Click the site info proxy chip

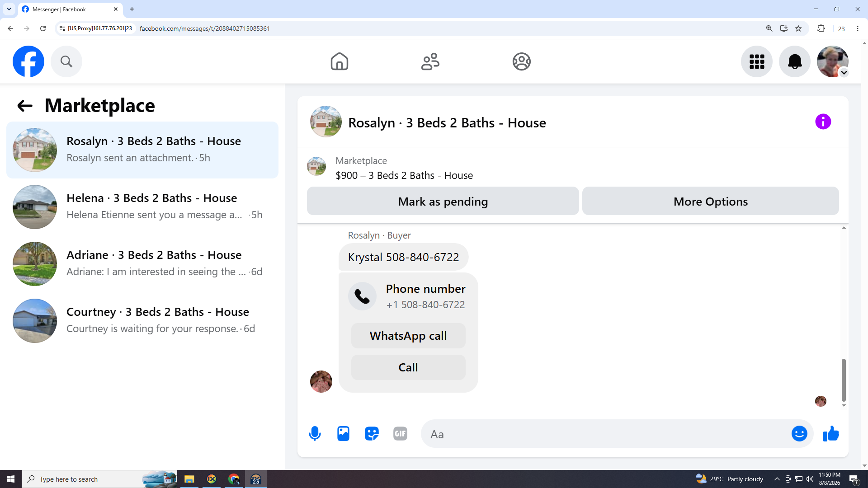pyautogui.click(x=96, y=28)
